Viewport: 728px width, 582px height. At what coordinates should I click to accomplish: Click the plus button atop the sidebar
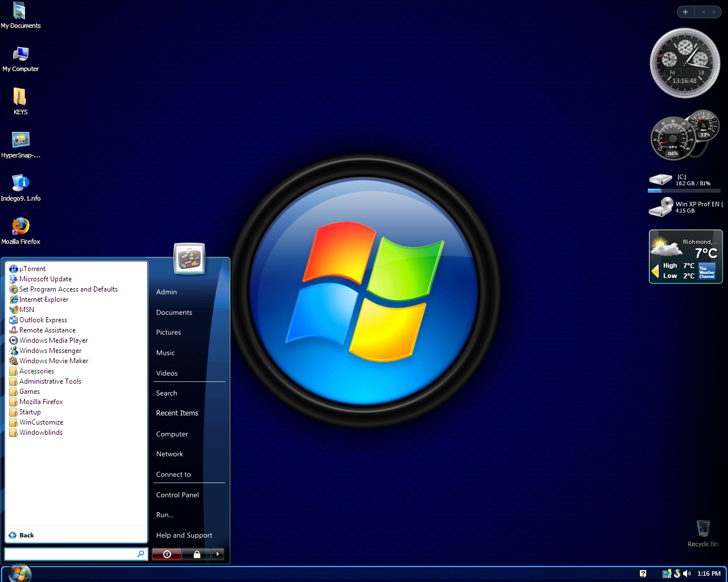685,12
